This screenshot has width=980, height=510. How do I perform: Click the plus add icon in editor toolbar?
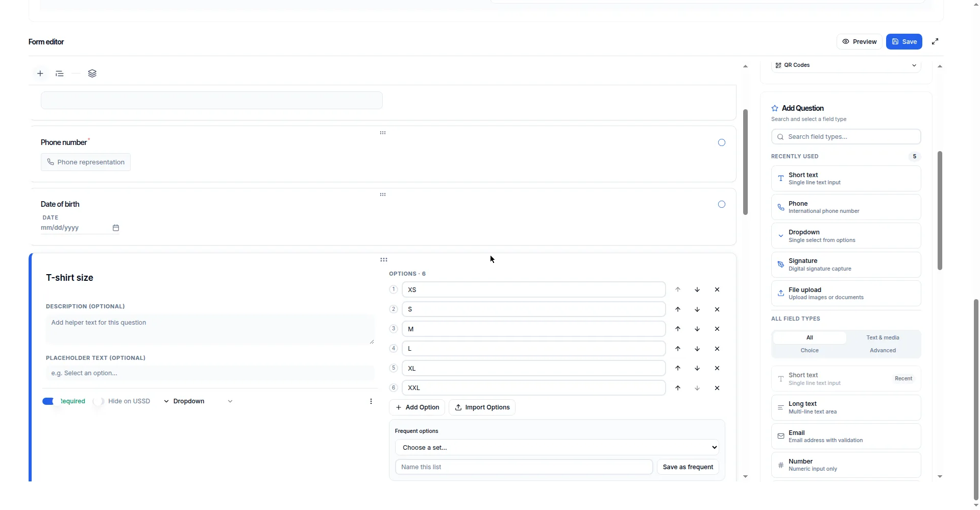click(40, 74)
